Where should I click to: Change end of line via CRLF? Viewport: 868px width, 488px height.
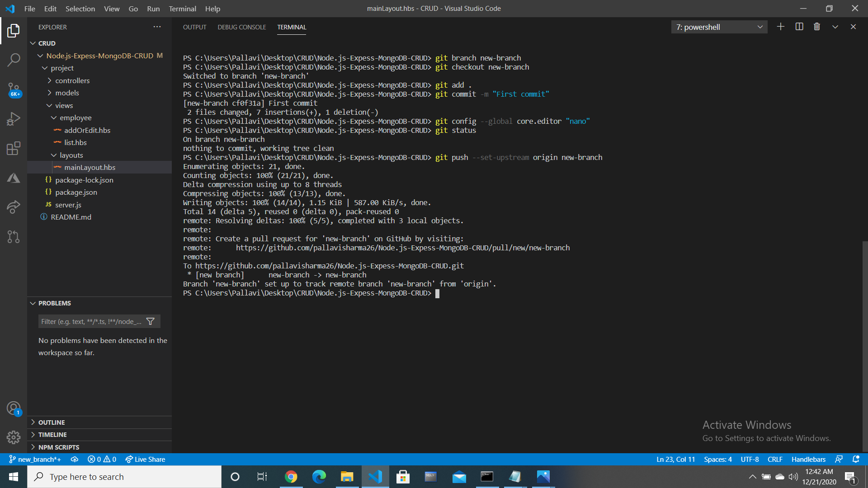coord(775,459)
